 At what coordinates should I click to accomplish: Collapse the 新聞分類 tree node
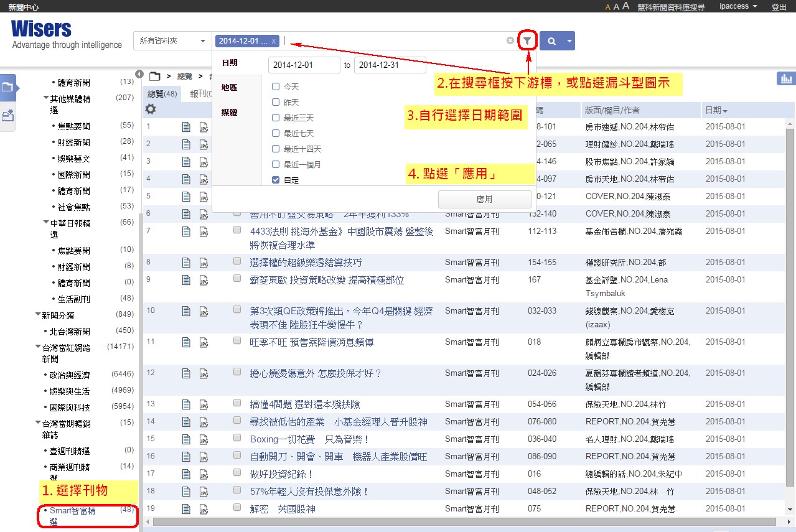point(38,315)
